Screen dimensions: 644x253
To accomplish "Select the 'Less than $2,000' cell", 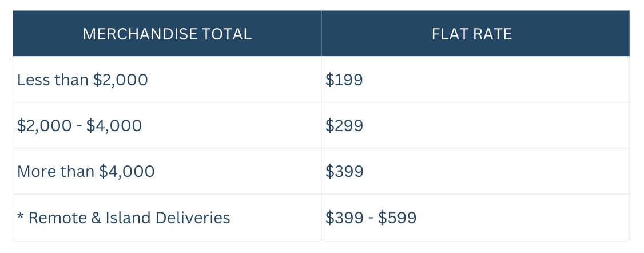I will (x=167, y=79).
